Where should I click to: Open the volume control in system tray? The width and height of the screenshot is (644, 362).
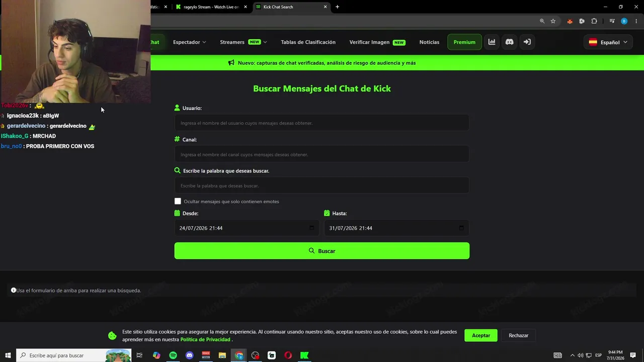click(580, 355)
